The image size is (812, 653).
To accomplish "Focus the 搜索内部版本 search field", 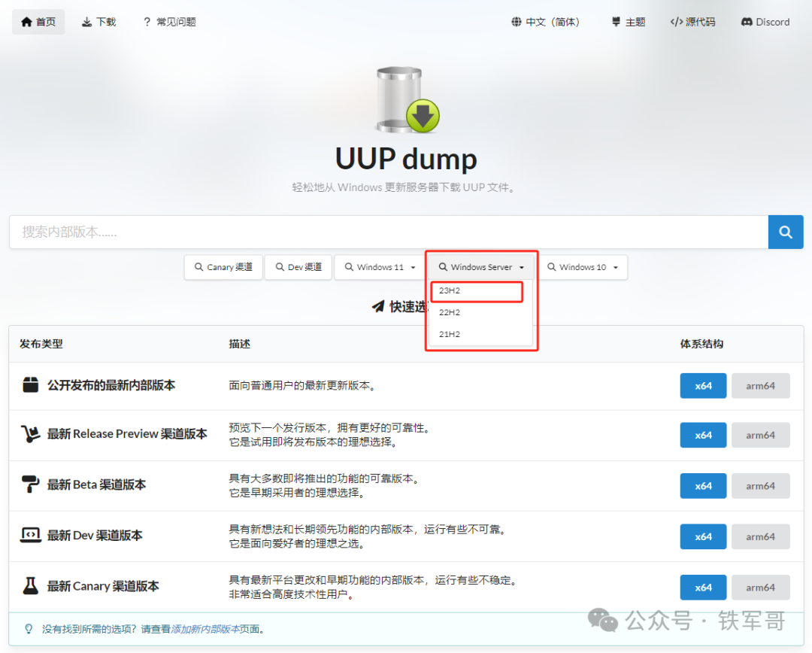I will point(389,232).
